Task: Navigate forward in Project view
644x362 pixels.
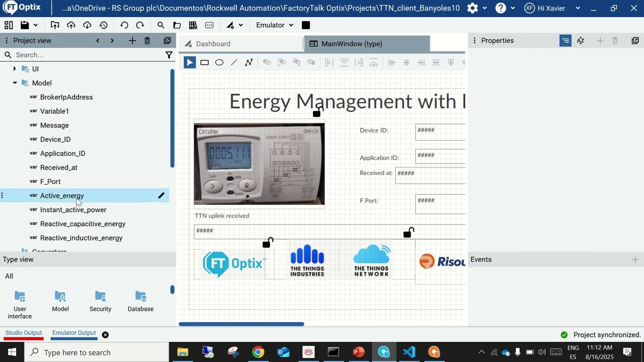Action: [112, 41]
